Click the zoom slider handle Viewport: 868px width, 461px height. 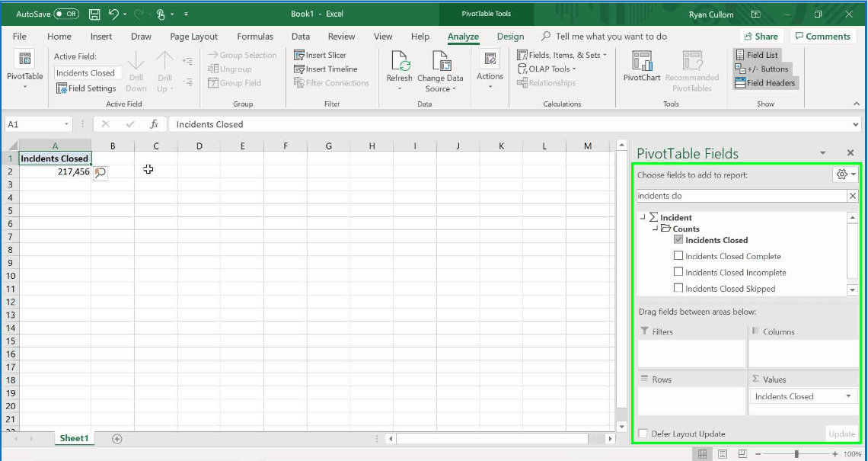(x=796, y=454)
